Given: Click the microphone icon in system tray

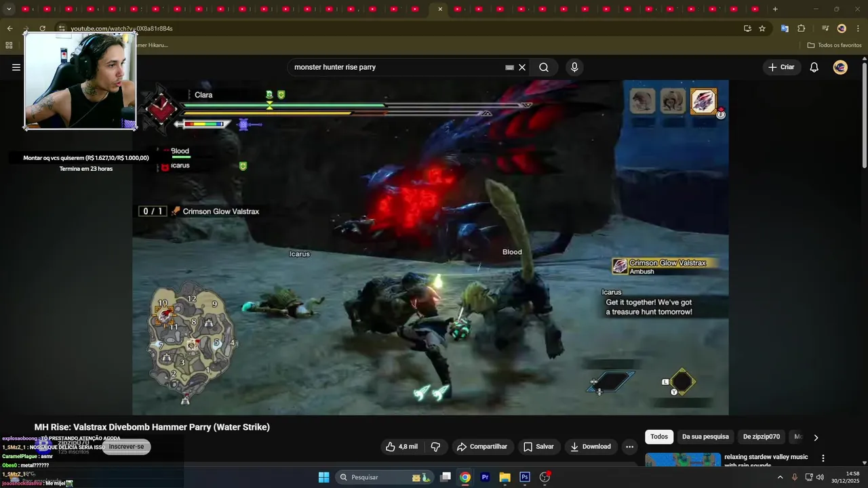Looking at the screenshot, I should point(795,477).
